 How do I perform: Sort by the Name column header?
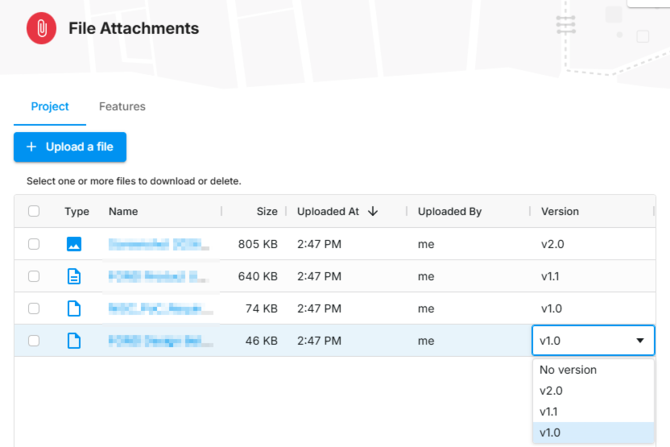click(x=123, y=212)
